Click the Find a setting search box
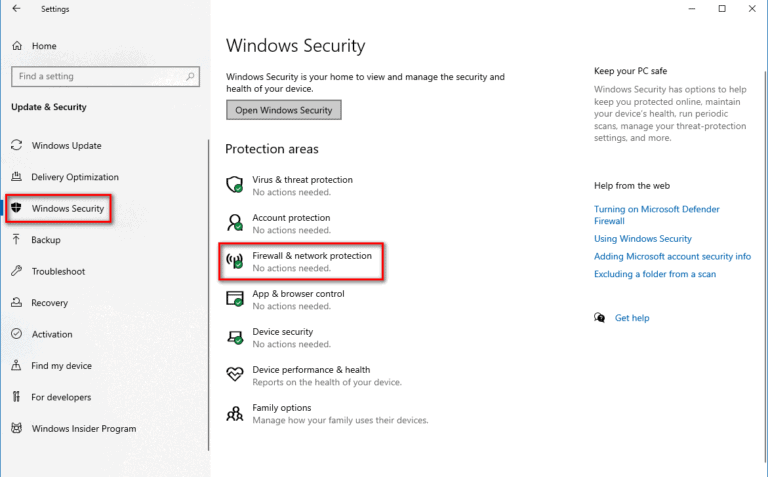Viewport: 768px width, 477px height. 104,76
